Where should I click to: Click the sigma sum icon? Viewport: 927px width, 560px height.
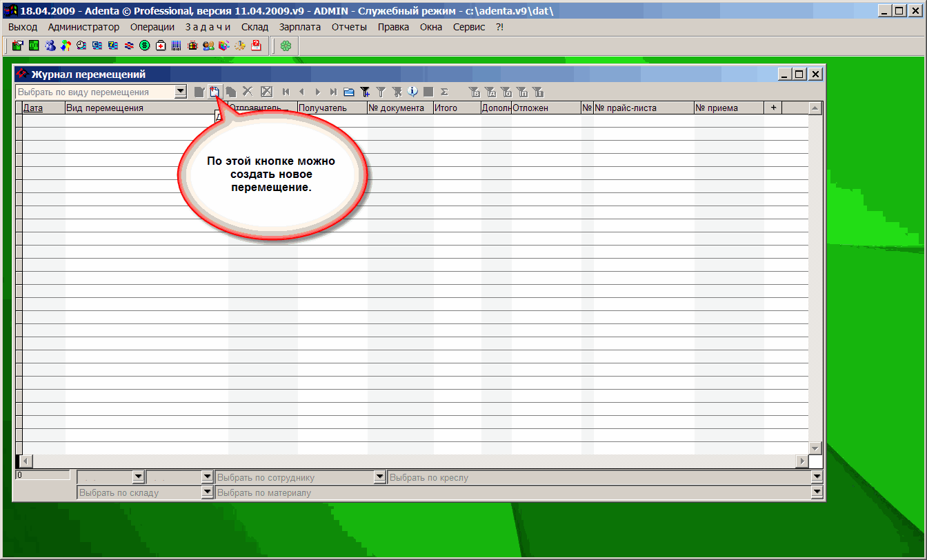tap(444, 92)
